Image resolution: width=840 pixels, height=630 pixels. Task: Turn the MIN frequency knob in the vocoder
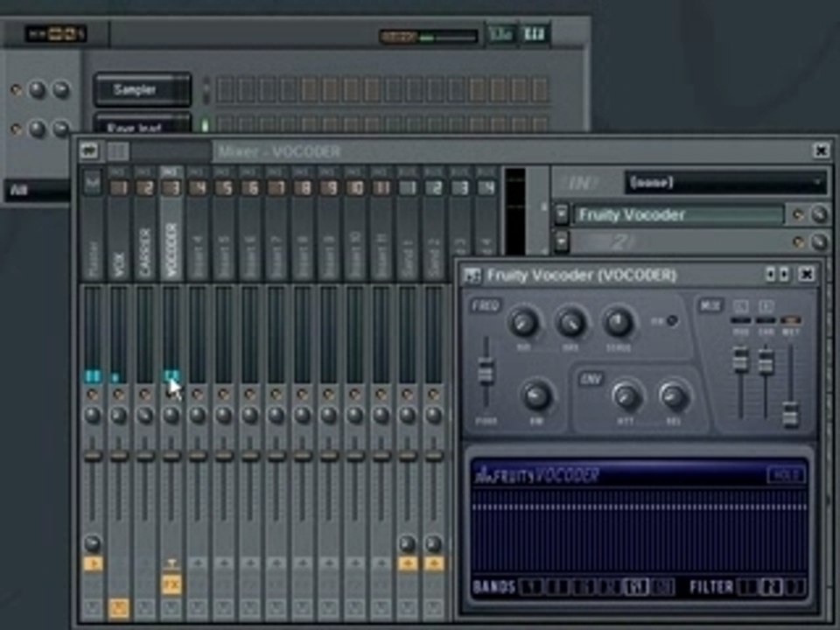[523, 323]
